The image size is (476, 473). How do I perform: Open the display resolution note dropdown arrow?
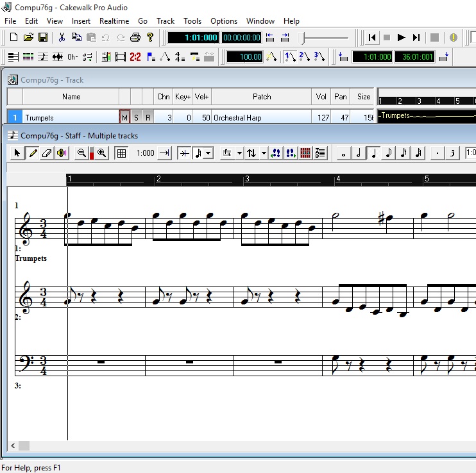(x=208, y=153)
